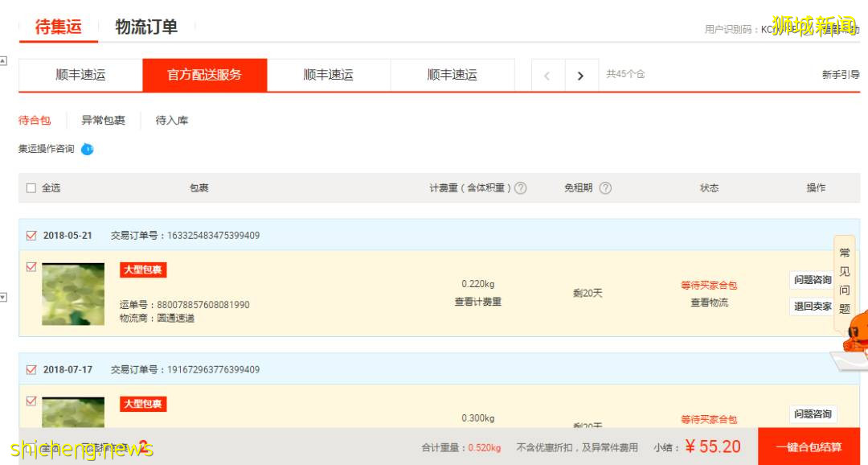The height and width of the screenshot is (465, 868).
Task: Toggle the 全选 select-all checkbox
Action: (31, 187)
